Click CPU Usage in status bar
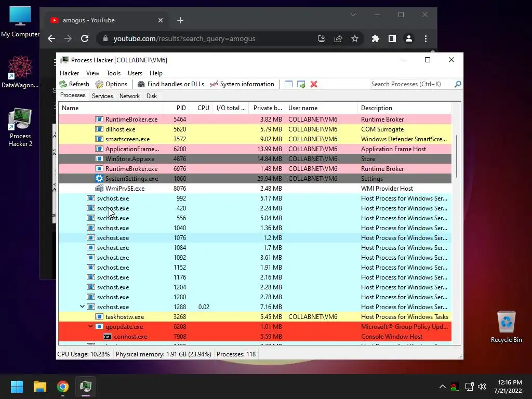The height and width of the screenshot is (399, 532). (x=84, y=354)
